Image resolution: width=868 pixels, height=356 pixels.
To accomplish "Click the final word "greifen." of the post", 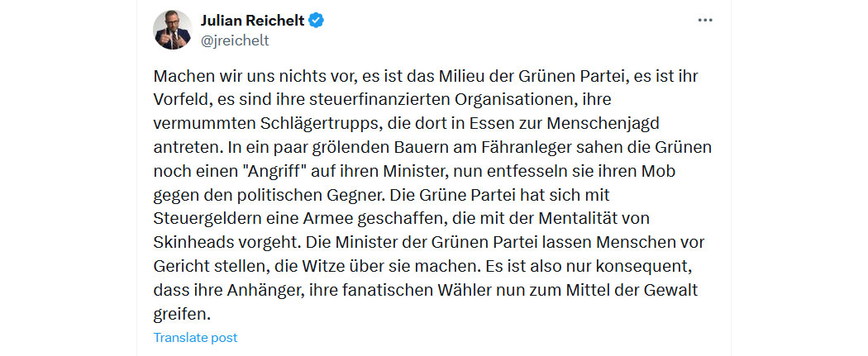I will (x=182, y=315).
